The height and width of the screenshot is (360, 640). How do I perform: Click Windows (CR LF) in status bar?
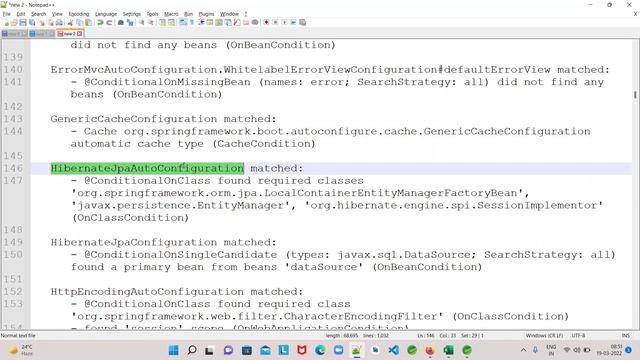click(544, 336)
